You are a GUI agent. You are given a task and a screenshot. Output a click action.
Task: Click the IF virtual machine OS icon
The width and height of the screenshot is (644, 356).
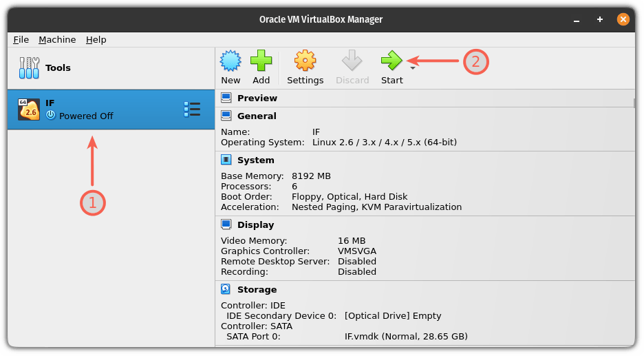pyautogui.click(x=29, y=109)
